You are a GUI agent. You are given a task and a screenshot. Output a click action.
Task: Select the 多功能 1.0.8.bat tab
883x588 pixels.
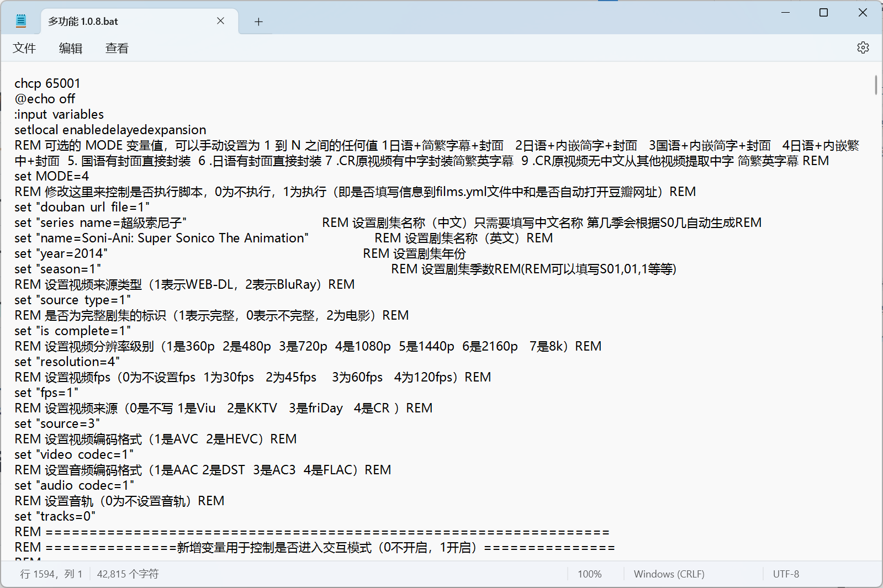(110, 22)
